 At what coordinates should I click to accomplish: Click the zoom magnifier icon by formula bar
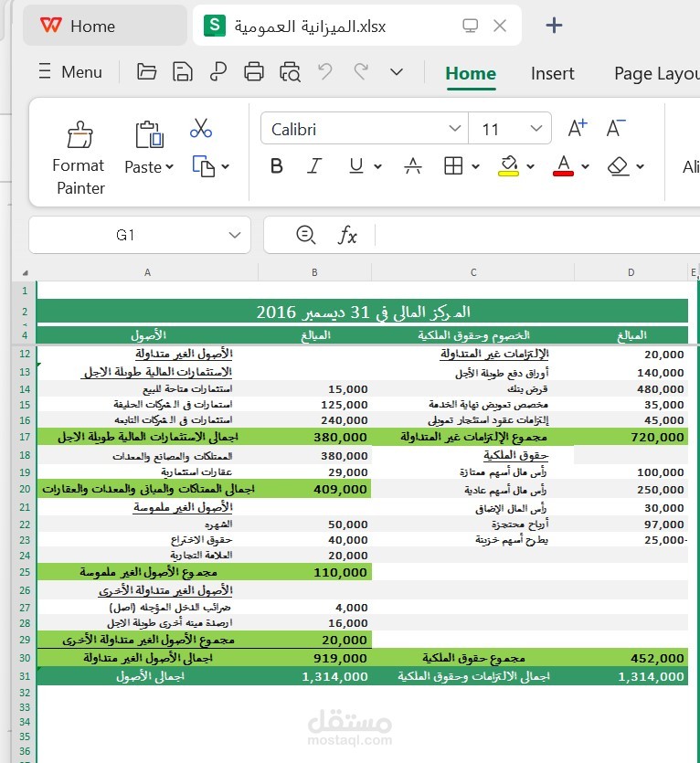(x=306, y=235)
